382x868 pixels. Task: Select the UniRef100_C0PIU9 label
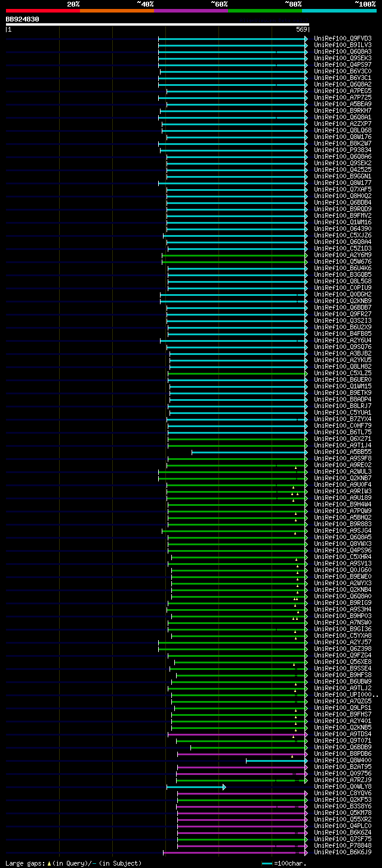click(343, 288)
